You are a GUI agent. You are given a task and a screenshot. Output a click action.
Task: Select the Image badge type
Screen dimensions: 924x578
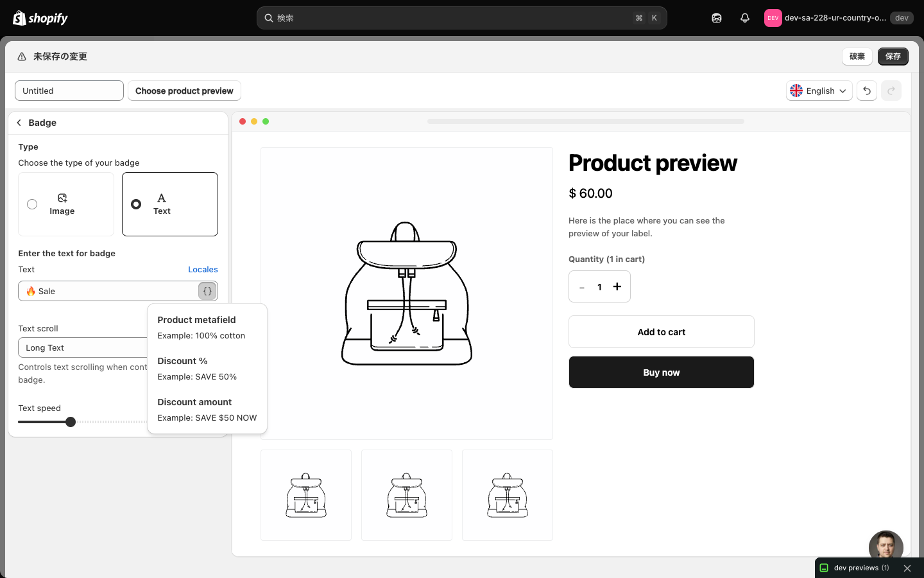pyautogui.click(x=66, y=204)
